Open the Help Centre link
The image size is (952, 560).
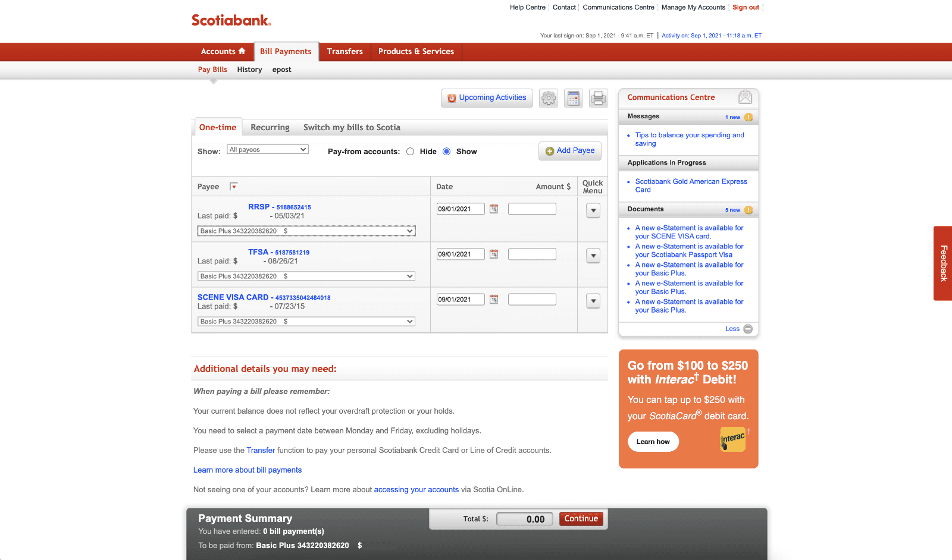click(x=528, y=7)
